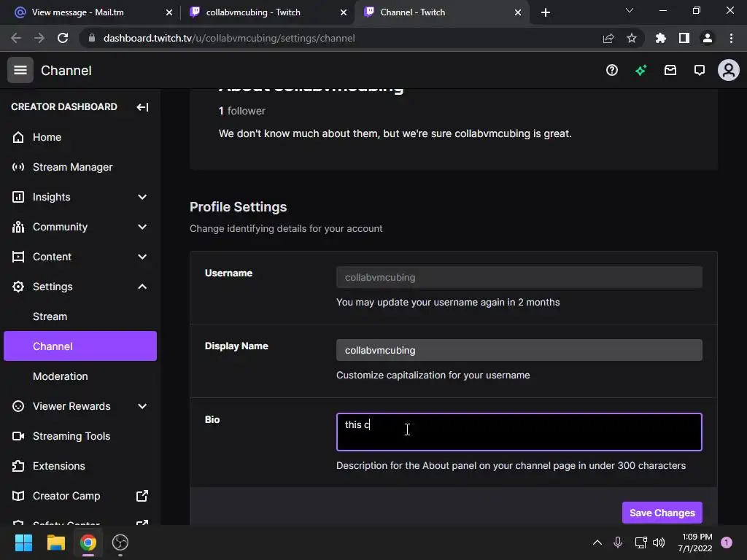Click the disabled Username field

(519, 277)
